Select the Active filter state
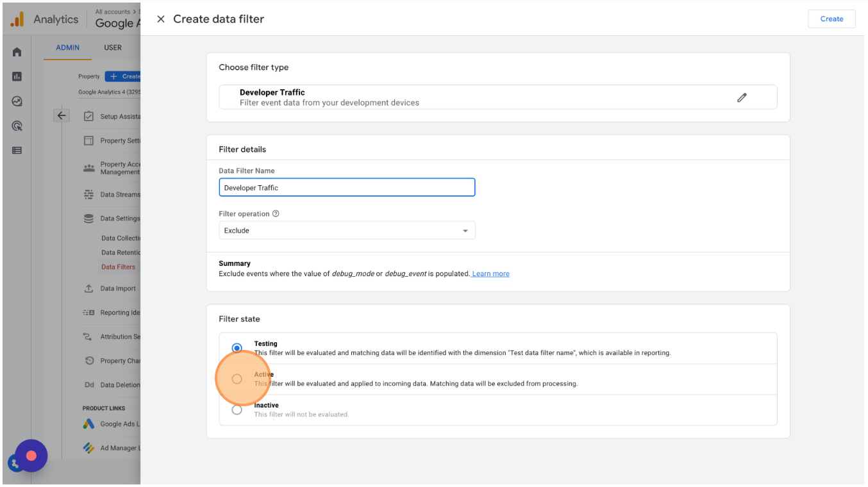This screenshot has width=868, height=487. [x=237, y=379]
